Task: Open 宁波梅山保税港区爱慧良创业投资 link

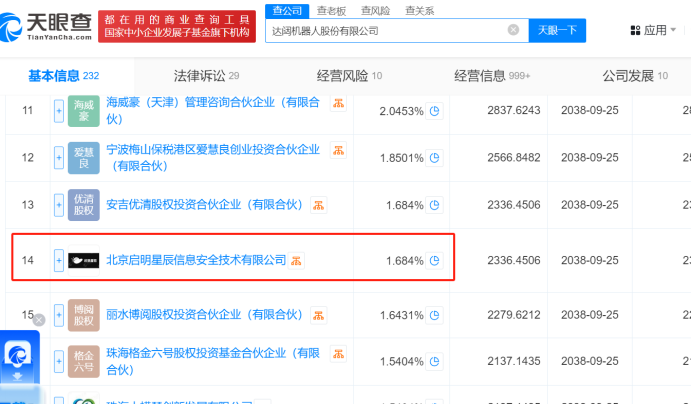Action: 213,158
